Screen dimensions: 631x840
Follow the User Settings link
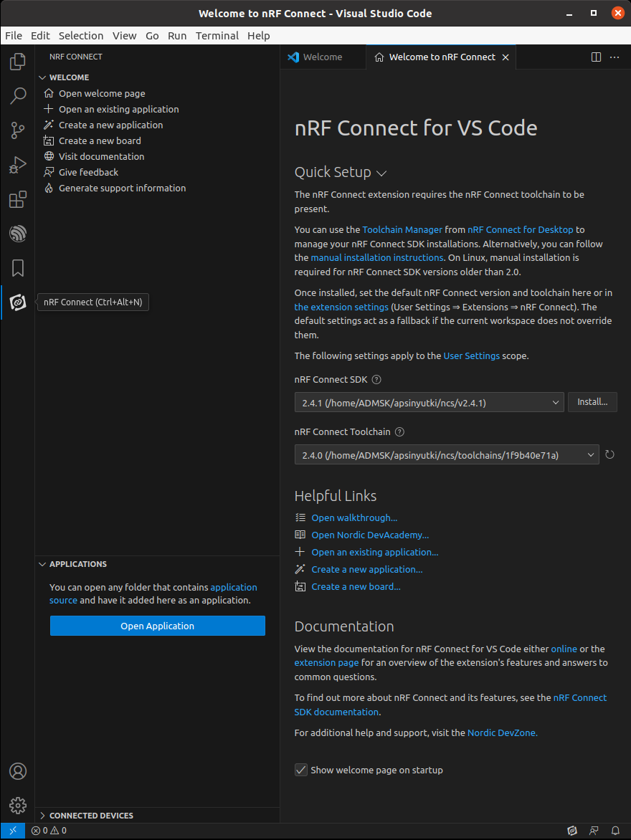[471, 355]
